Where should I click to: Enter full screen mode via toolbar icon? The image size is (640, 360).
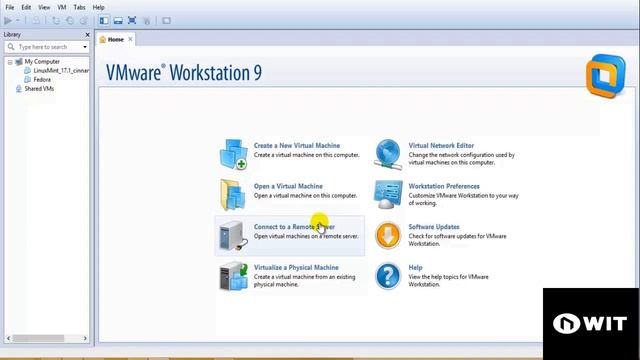pyautogui.click(x=132, y=20)
